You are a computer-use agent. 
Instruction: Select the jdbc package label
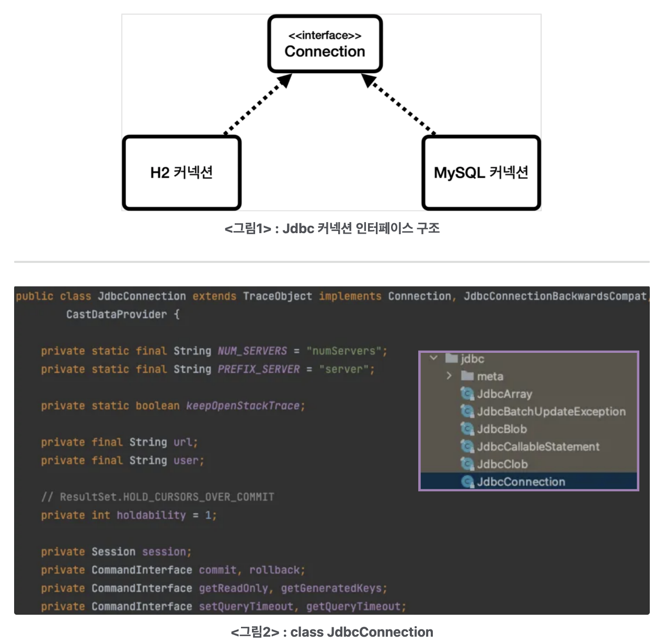coord(473,359)
